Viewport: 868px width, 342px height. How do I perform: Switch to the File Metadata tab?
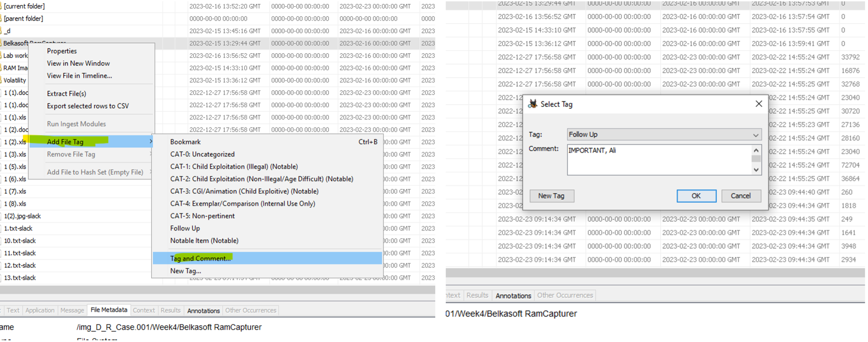pos(109,310)
